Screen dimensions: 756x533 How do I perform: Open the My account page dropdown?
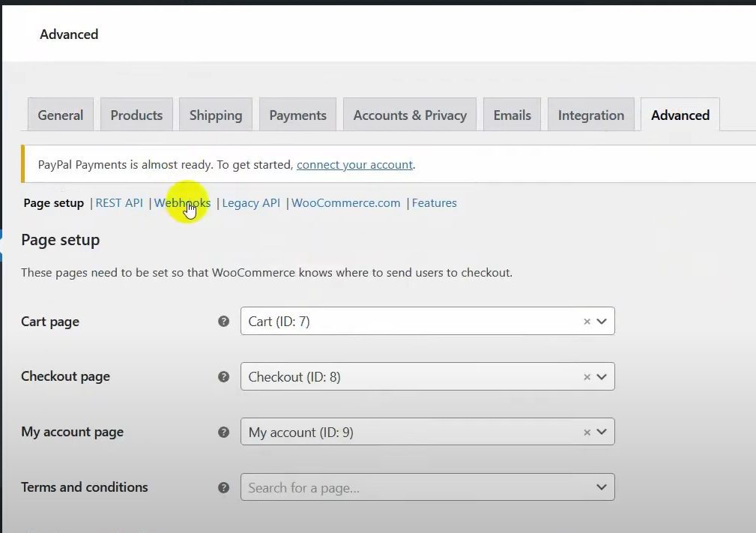[602, 433]
